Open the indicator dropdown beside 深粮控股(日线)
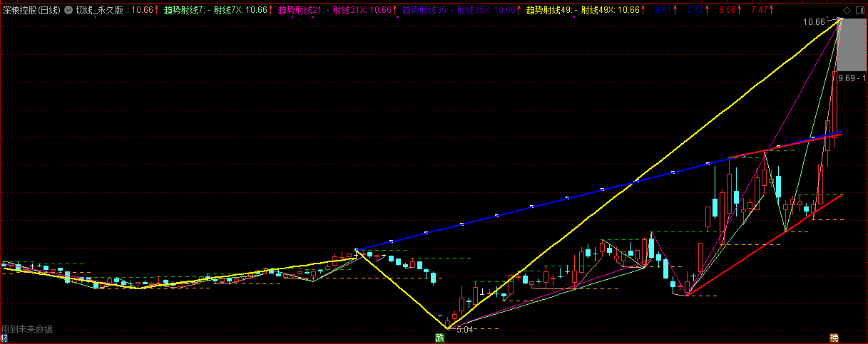868x344 pixels. click(68, 10)
